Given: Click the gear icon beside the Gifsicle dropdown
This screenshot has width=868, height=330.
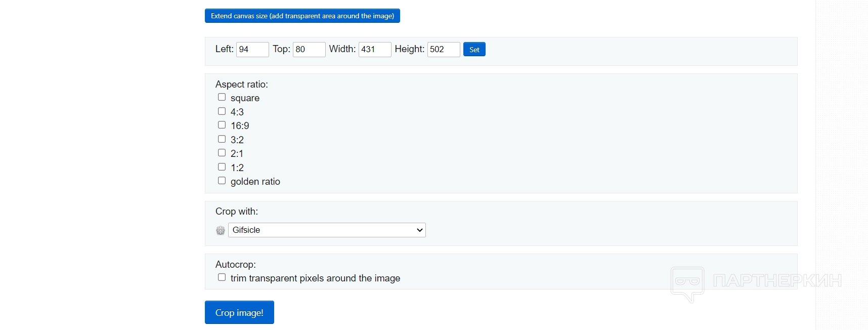Looking at the screenshot, I should tap(221, 230).
